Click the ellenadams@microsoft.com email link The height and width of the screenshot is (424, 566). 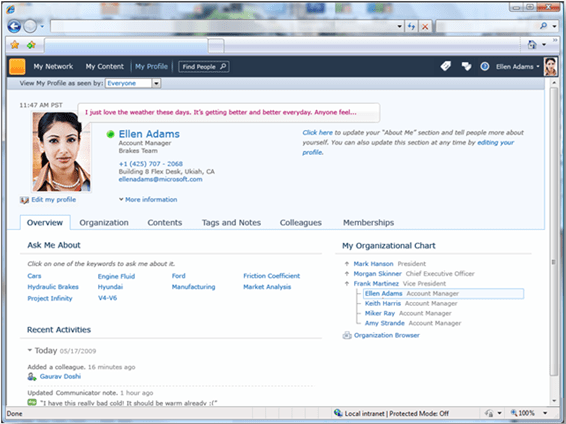tap(160, 179)
